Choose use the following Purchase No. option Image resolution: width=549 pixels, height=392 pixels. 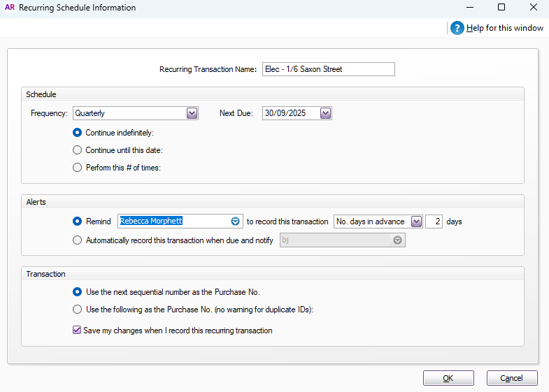pyautogui.click(x=78, y=310)
